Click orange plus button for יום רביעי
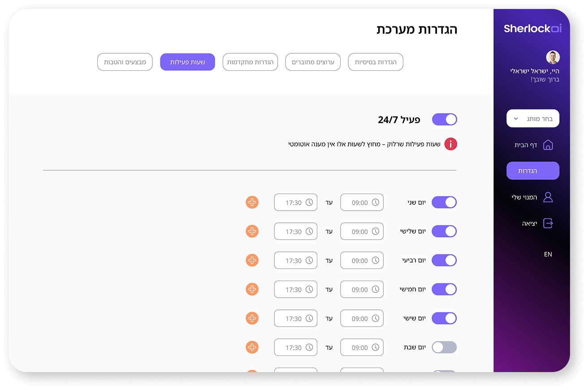 (x=252, y=260)
